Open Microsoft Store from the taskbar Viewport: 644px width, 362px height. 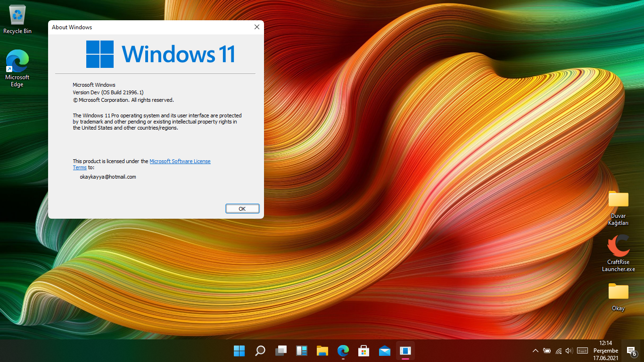364,351
